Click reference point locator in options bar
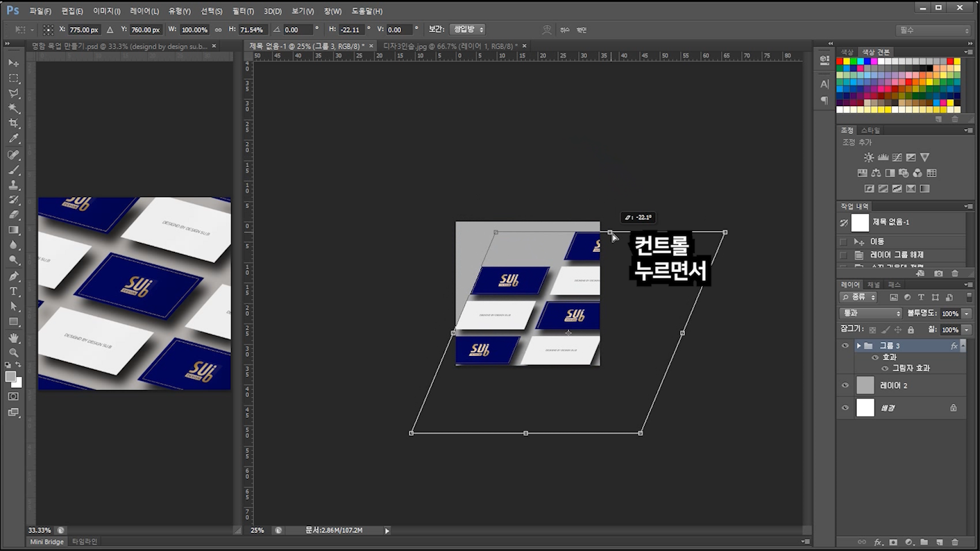The image size is (980, 551). pos(48,30)
